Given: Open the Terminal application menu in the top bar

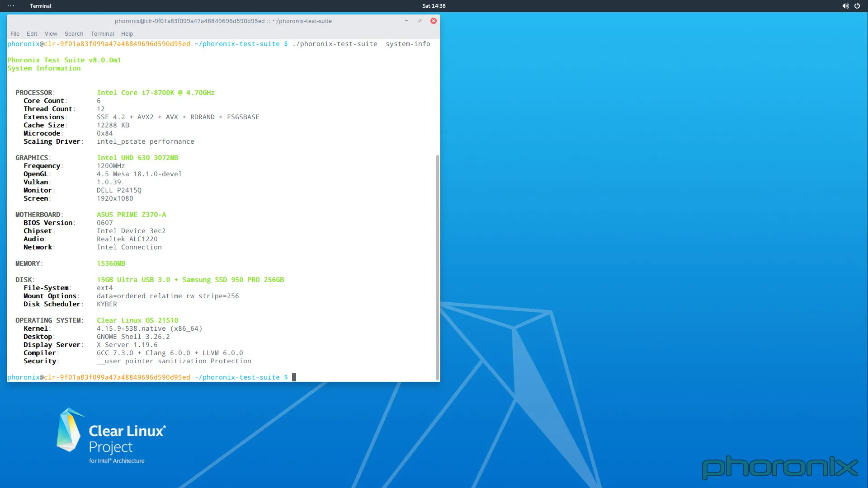Looking at the screenshot, I should click(x=40, y=6).
